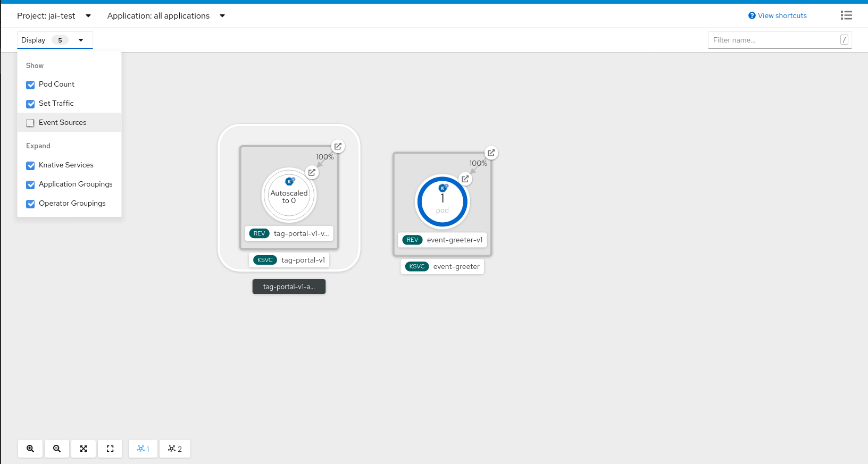This screenshot has width=868, height=464.
Task: Open list view icon at top right
Action: tap(846, 15)
